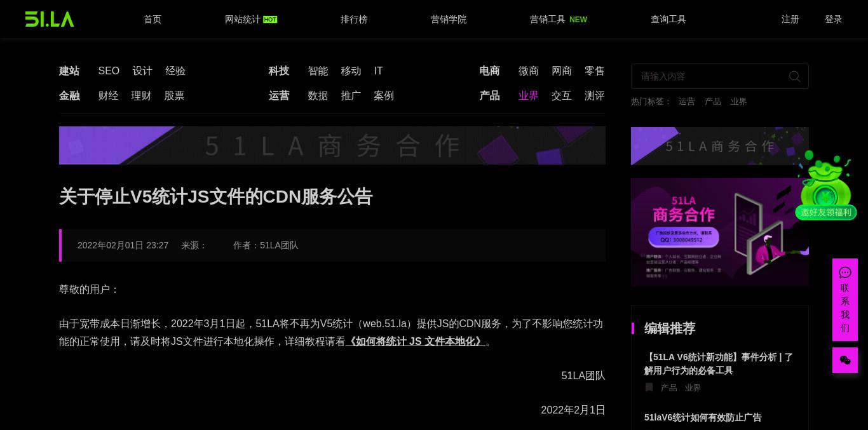Viewport: 868px width, 430px height.
Task: Select the 交互 subcategory
Action: (x=562, y=96)
